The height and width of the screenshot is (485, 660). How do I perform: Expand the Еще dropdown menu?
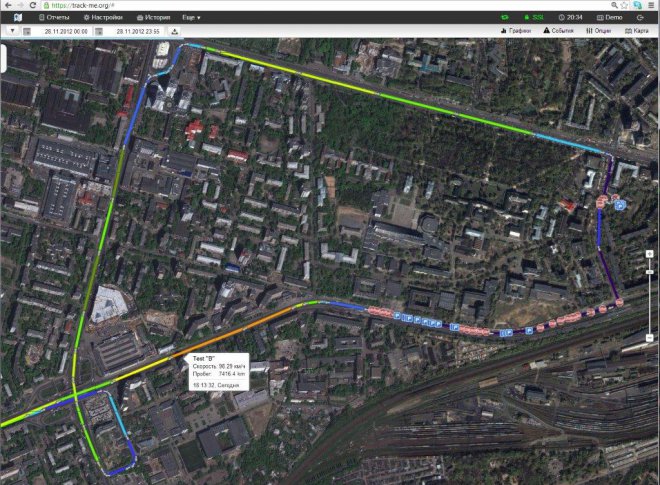pos(192,17)
